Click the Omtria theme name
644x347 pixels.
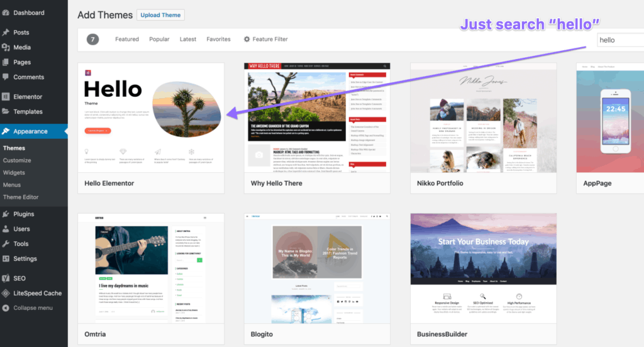[95, 334]
